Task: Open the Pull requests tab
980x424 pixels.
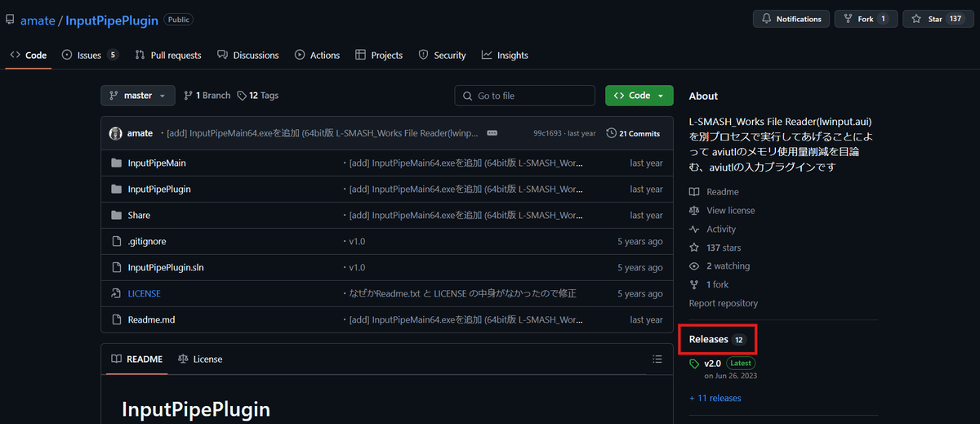Action: click(168, 55)
